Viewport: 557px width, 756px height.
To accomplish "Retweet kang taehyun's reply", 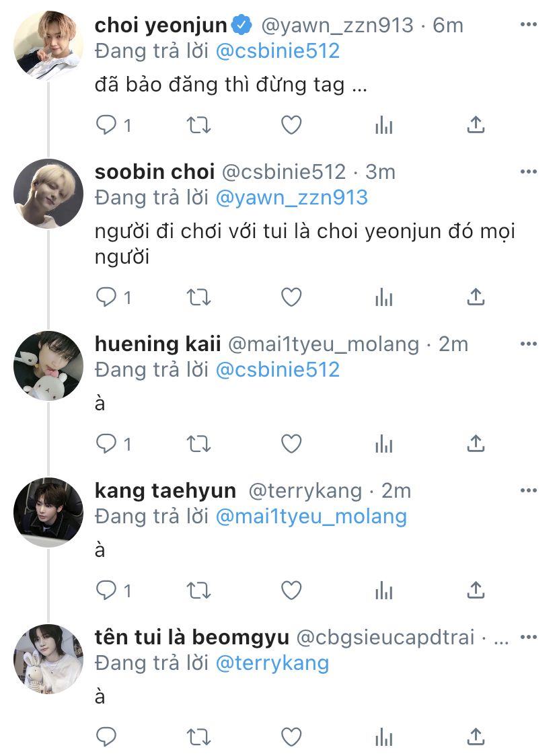I will pos(198,591).
